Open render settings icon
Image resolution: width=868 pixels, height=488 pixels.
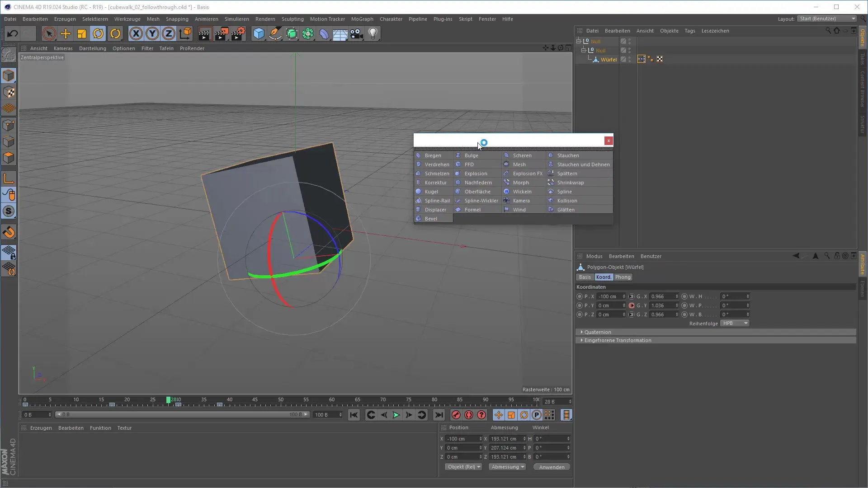point(238,33)
